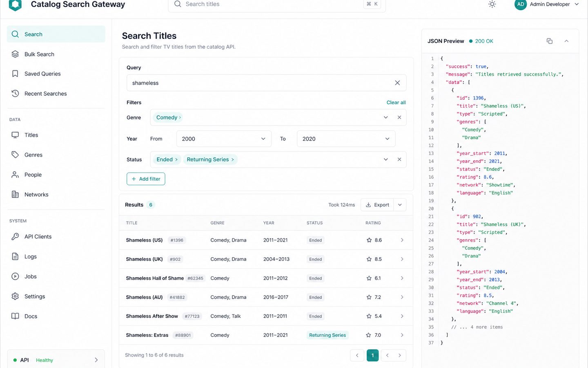Click the 200 OK status indicator
The image size is (588, 368).
481,41
